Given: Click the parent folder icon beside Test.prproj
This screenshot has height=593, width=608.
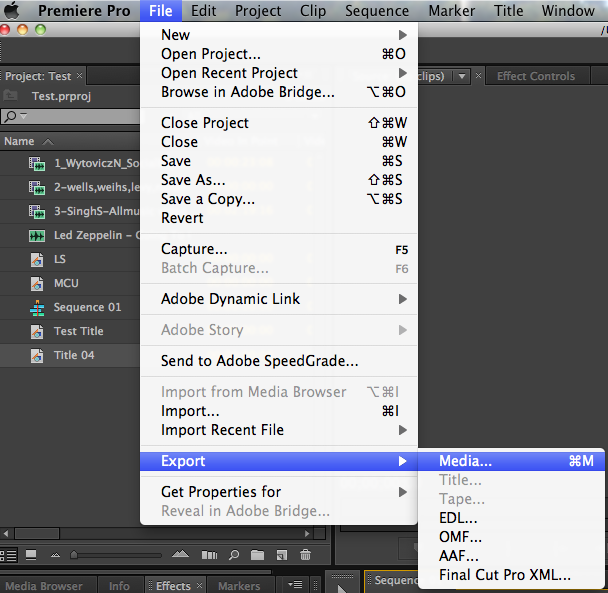Looking at the screenshot, I should [x=10, y=95].
